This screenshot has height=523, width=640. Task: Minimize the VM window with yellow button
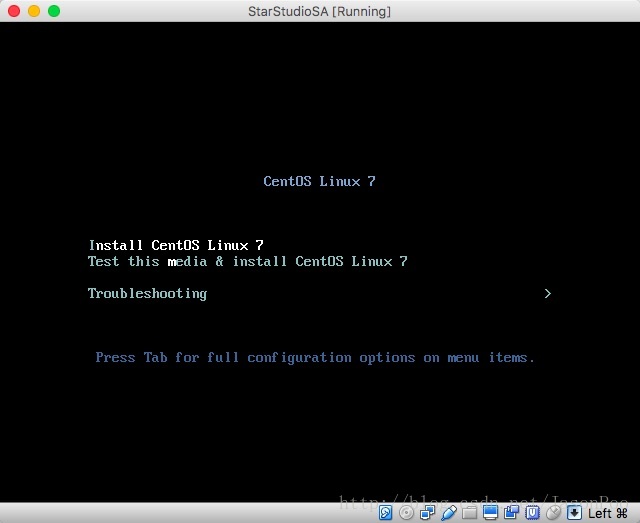(x=34, y=11)
